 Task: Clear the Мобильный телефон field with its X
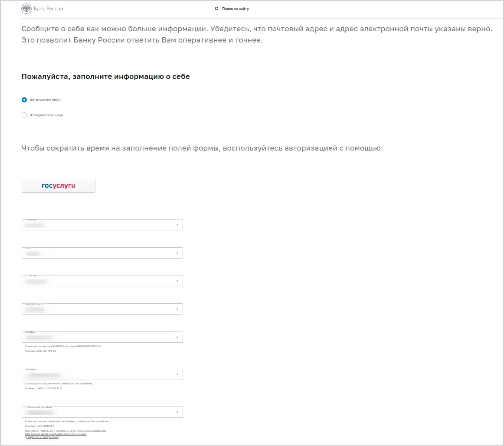tap(177, 412)
